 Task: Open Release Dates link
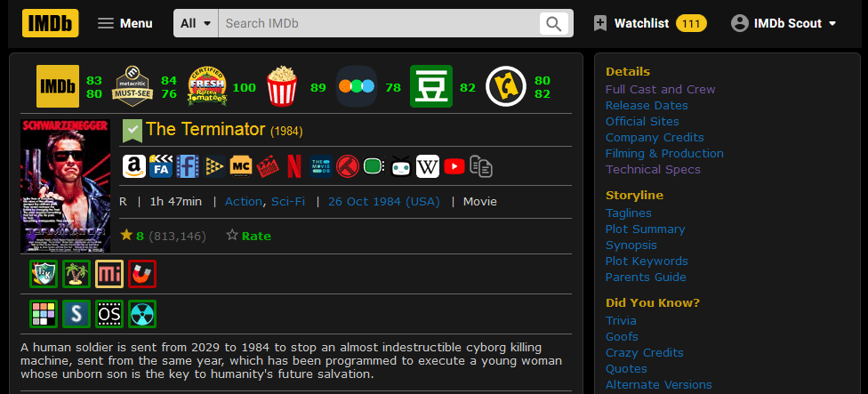click(x=647, y=105)
